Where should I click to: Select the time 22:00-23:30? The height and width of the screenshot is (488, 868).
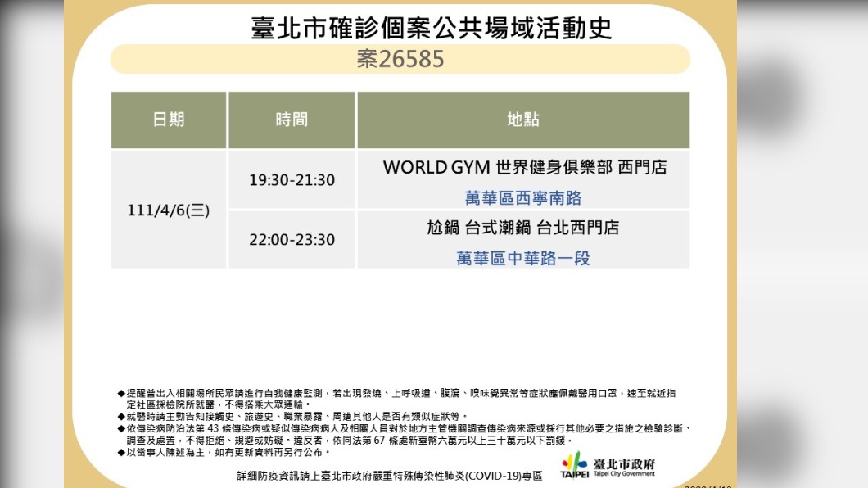click(292, 240)
